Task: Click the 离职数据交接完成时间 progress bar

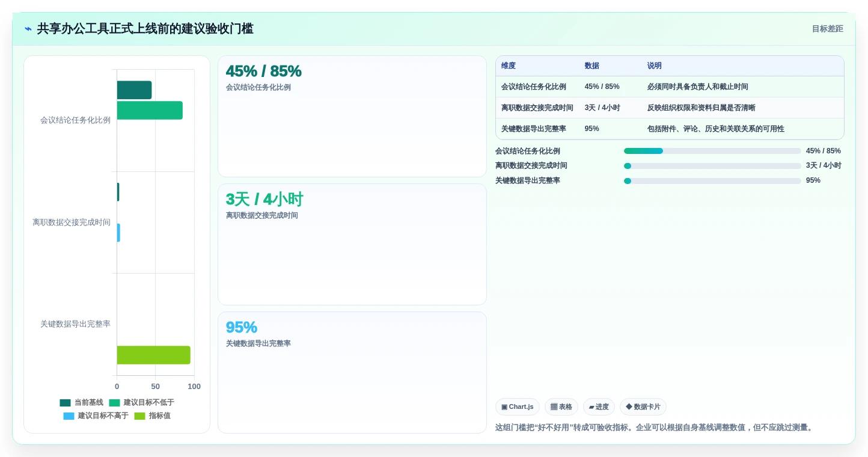Action: coord(712,166)
